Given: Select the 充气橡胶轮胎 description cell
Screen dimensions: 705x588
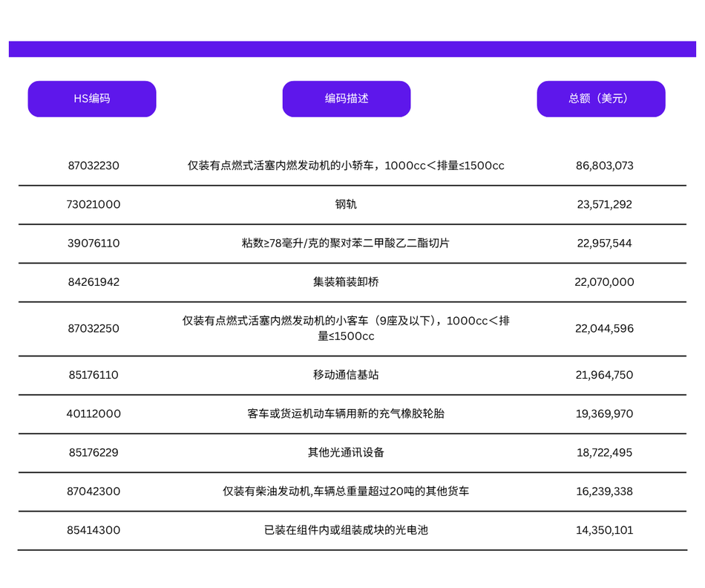Looking at the screenshot, I should (346, 414).
